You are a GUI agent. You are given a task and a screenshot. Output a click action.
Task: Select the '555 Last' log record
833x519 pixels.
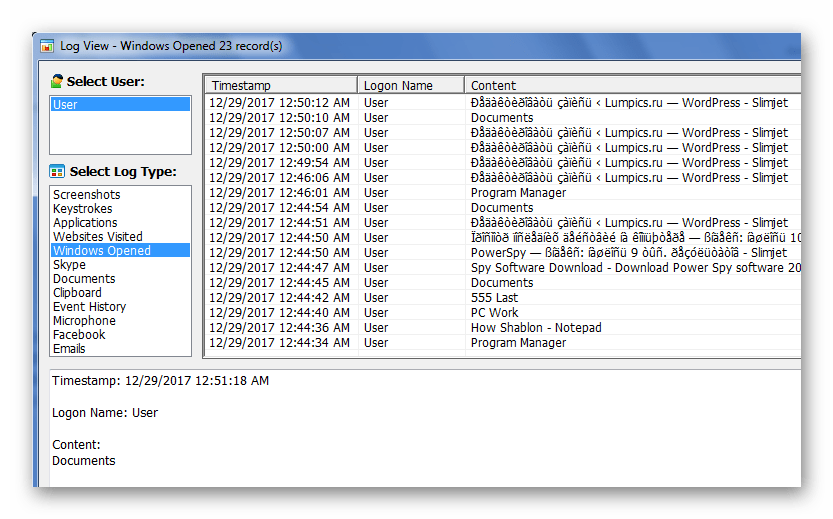(494, 298)
